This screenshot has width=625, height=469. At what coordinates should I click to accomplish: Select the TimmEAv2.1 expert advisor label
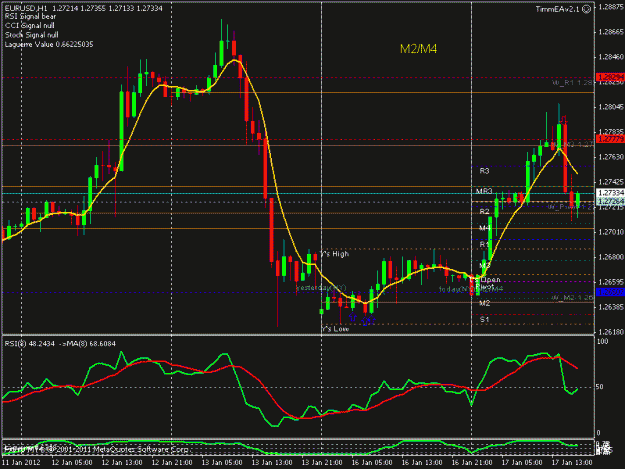pos(558,9)
